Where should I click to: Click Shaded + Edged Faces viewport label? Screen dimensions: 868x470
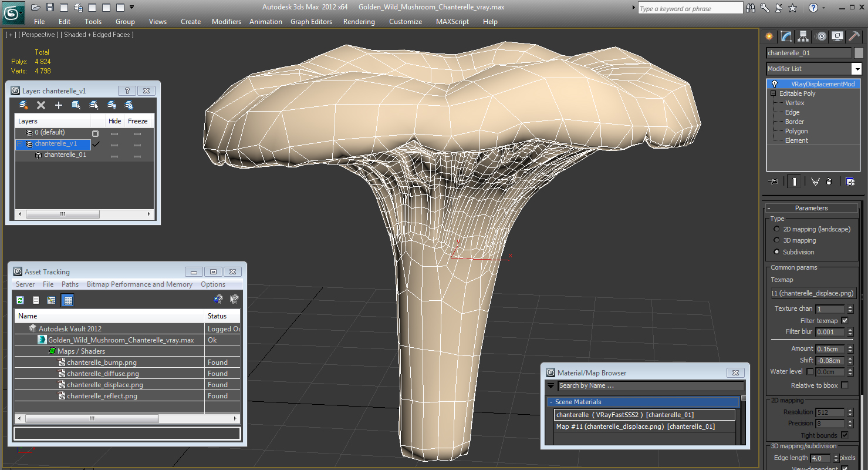coord(99,35)
